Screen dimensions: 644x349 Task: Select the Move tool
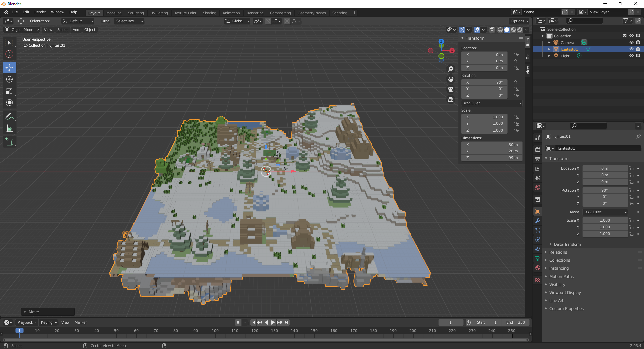pyautogui.click(x=9, y=67)
